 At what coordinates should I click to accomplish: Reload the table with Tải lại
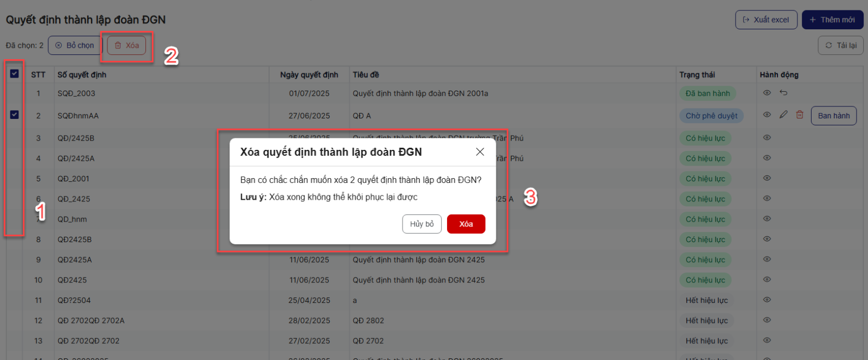tap(840, 46)
